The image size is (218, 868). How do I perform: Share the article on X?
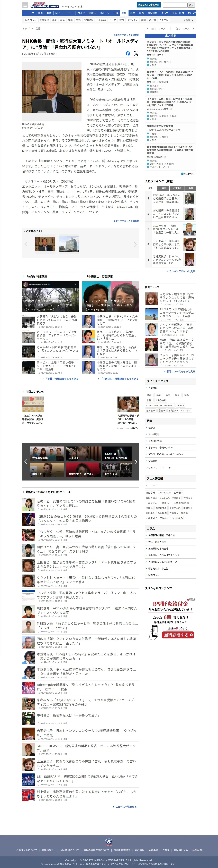(x=136, y=54)
